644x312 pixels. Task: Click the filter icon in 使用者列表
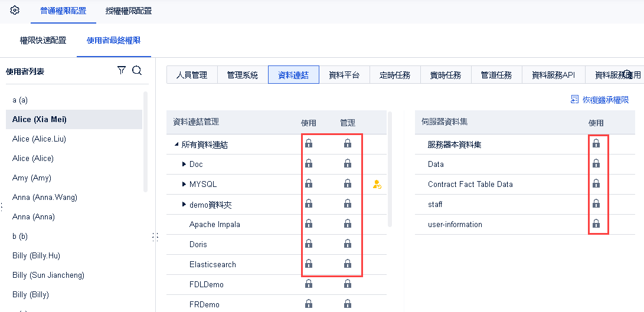[x=122, y=71]
